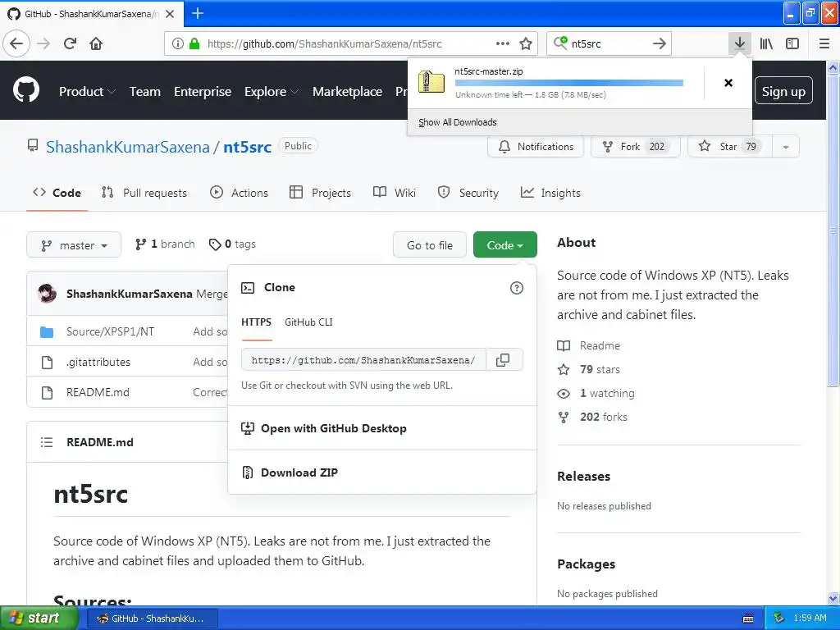Click the page vertical scrollbar thumb

(x=833, y=230)
